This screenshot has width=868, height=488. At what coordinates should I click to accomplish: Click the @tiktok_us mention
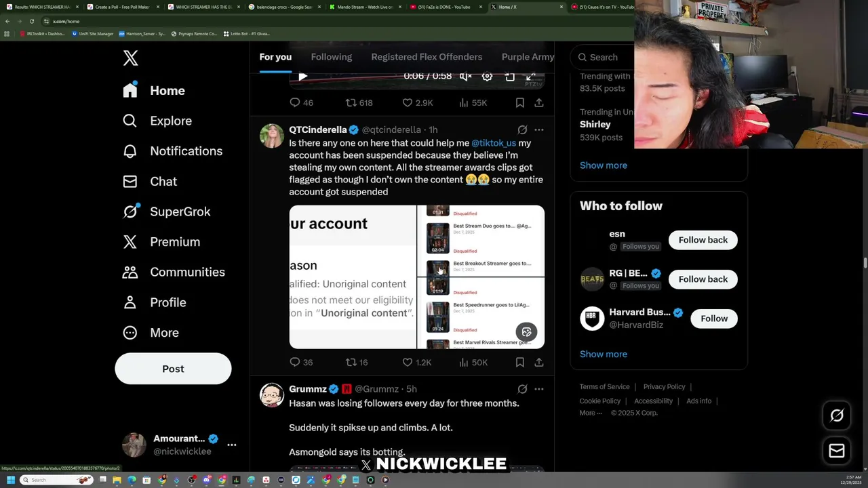[x=494, y=143]
